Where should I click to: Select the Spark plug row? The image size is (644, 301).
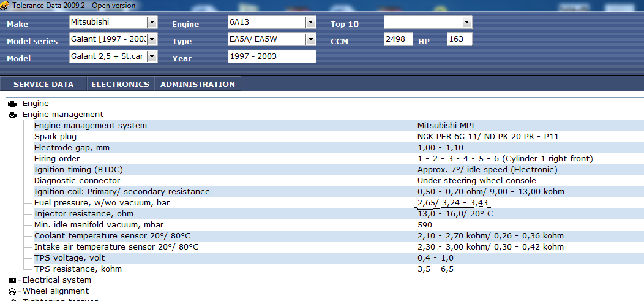[338, 137]
